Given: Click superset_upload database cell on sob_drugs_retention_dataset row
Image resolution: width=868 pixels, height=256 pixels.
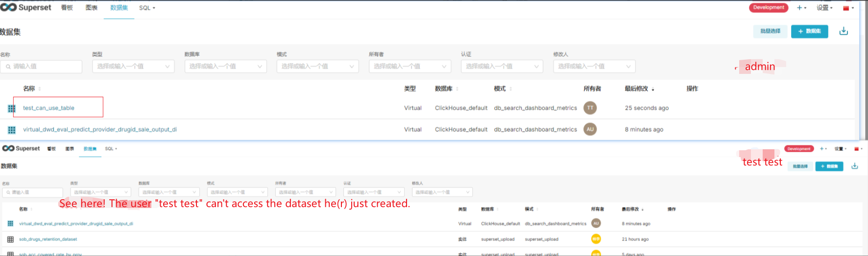Looking at the screenshot, I should pyautogui.click(x=498, y=239).
